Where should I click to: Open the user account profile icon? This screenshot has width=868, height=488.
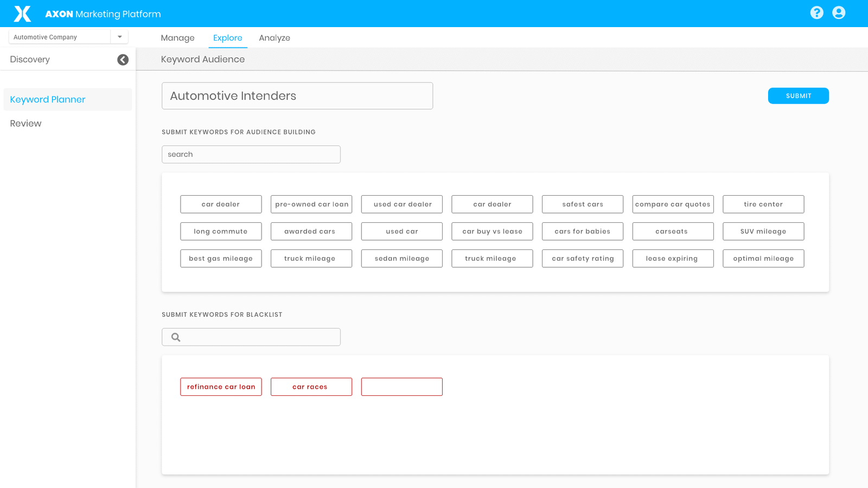pos(838,13)
